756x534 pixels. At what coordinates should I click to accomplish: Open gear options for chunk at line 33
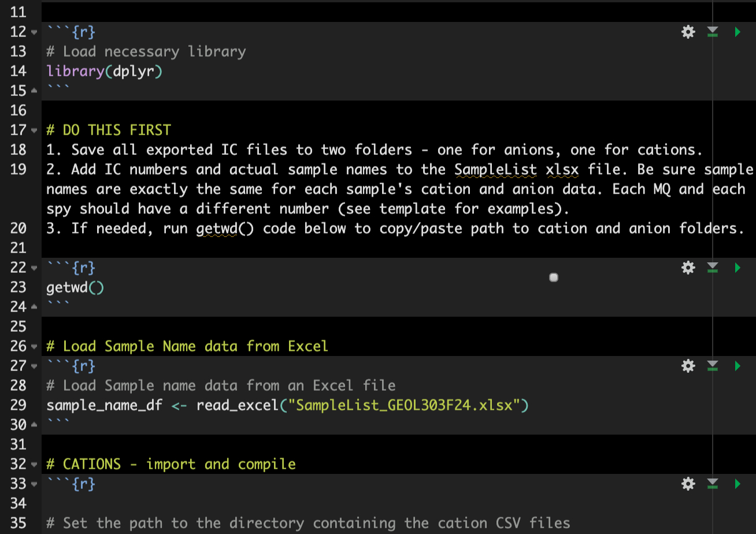tap(688, 484)
